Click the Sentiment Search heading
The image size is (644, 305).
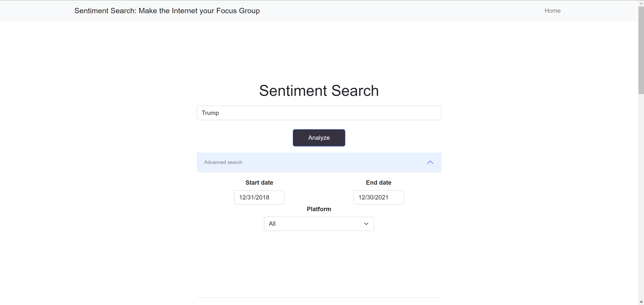click(319, 91)
